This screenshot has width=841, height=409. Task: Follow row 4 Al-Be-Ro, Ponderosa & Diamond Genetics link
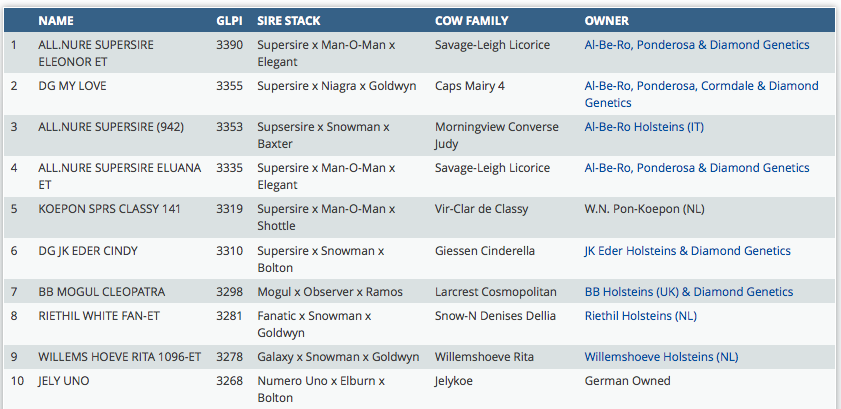coord(697,168)
